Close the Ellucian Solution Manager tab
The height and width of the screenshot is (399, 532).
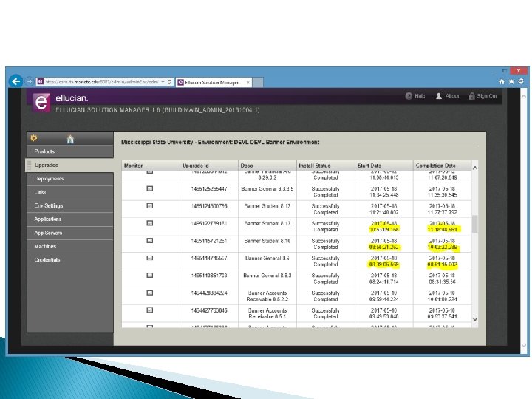(x=248, y=82)
